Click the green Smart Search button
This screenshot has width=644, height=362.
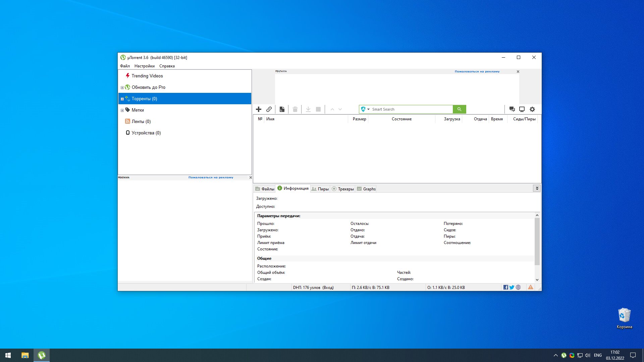pos(459,109)
